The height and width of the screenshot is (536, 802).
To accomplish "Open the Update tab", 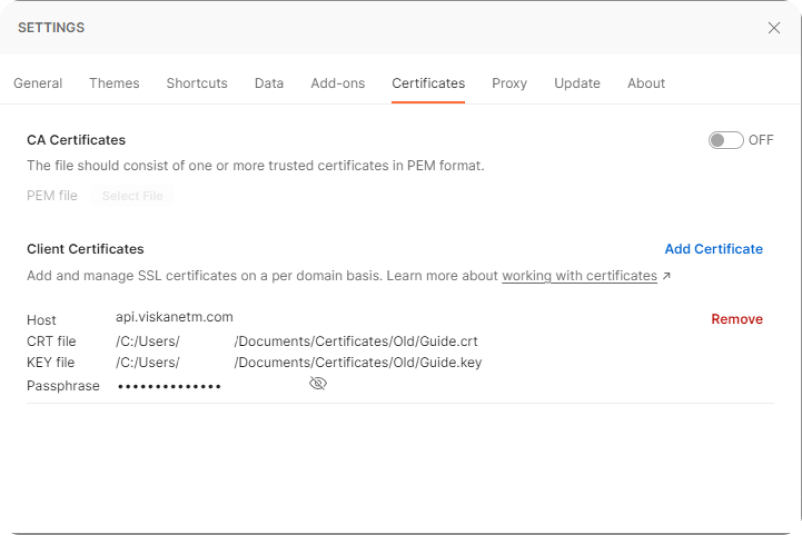I will tap(577, 83).
